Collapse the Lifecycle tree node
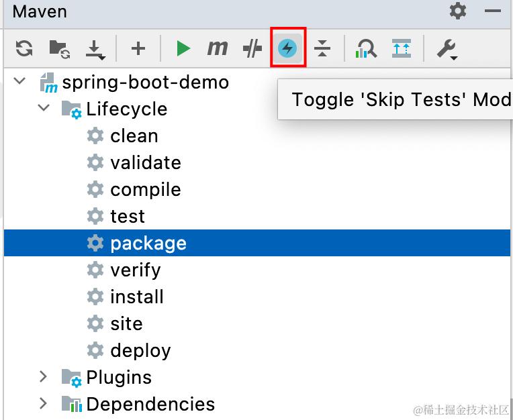This screenshot has width=513, height=420. click(x=44, y=108)
